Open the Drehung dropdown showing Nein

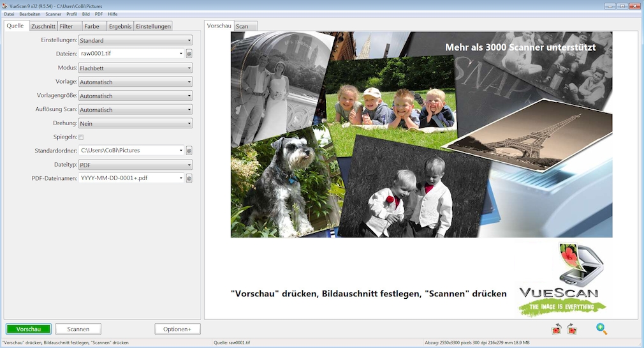(x=135, y=123)
